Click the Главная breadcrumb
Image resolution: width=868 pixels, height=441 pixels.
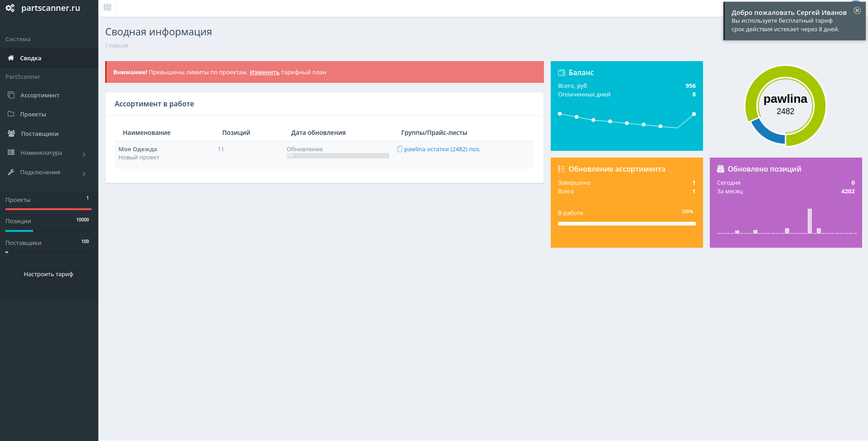click(116, 46)
